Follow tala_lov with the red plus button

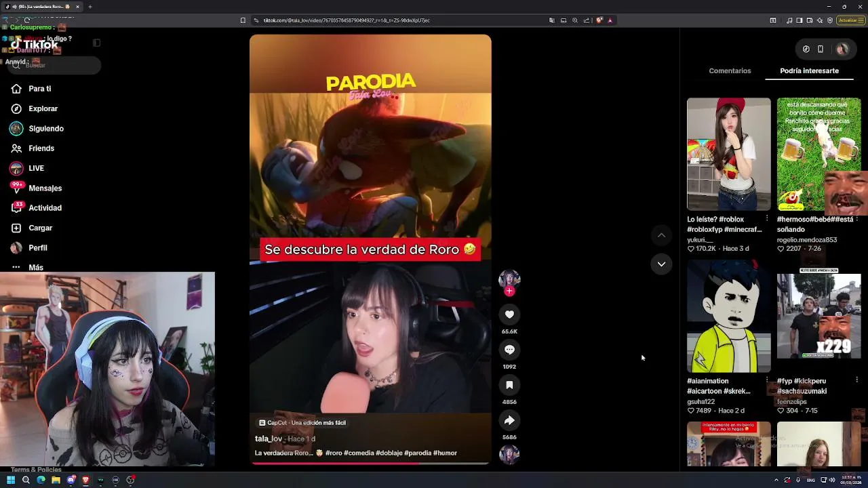tap(509, 291)
